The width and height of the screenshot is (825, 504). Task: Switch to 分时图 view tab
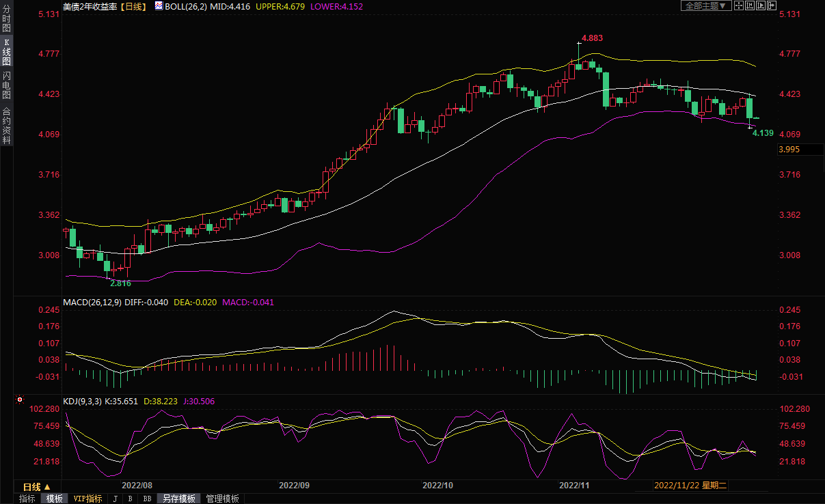click(x=6, y=18)
